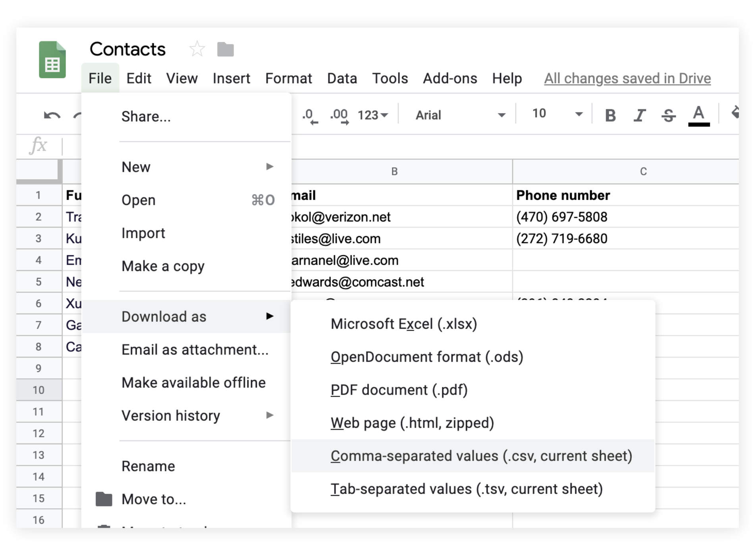Click cell with (272) 719-6680
Viewport: 756px width, 550px height.
click(626, 238)
